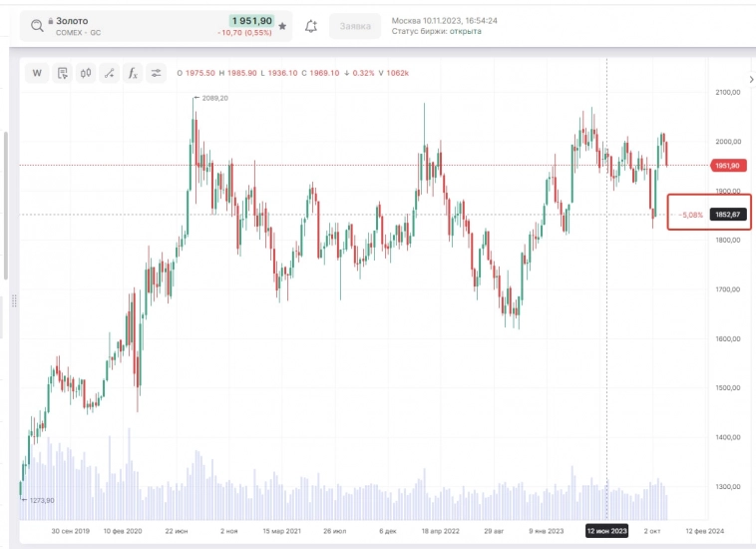Select the 12 июн 2023 date marker

(x=607, y=530)
